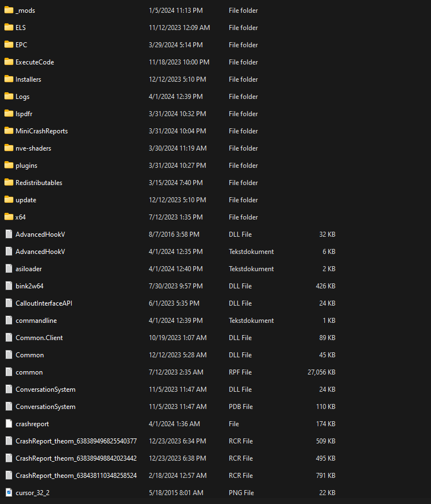Click the crashreport blank file icon
Image resolution: width=431 pixels, height=504 pixels.
[x=9, y=424]
